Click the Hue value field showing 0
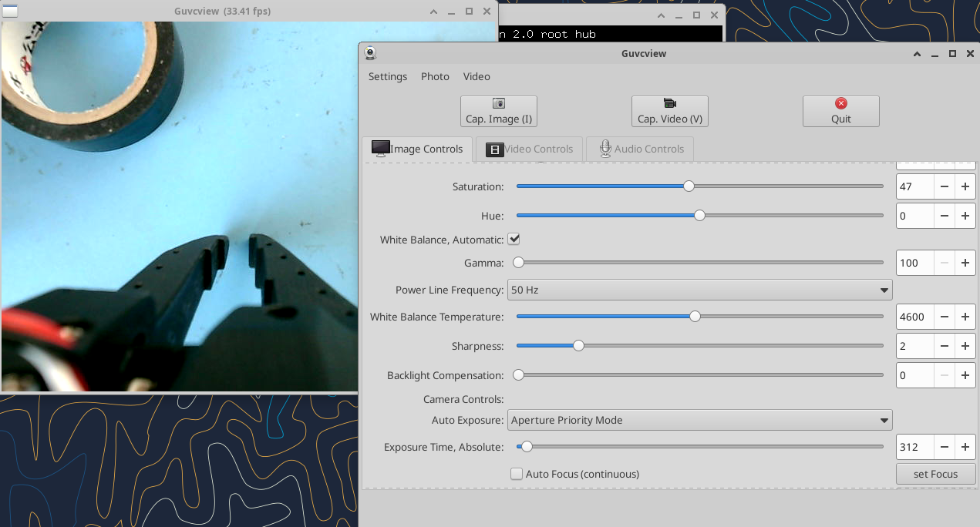The width and height of the screenshot is (980, 527). (915, 216)
